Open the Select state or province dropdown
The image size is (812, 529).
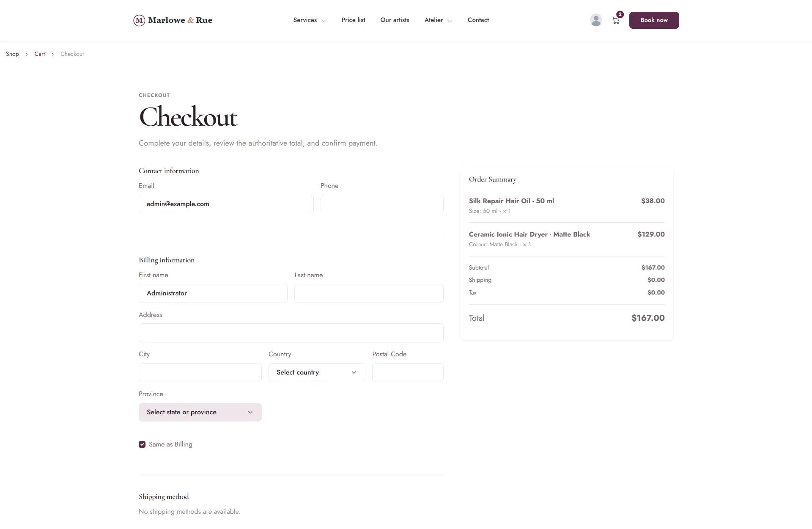click(200, 412)
